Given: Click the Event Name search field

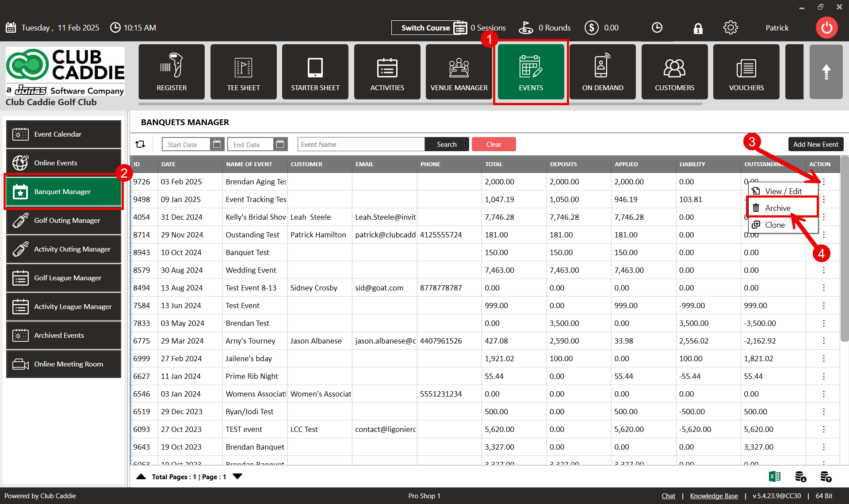Looking at the screenshot, I should [x=361, y=144].
